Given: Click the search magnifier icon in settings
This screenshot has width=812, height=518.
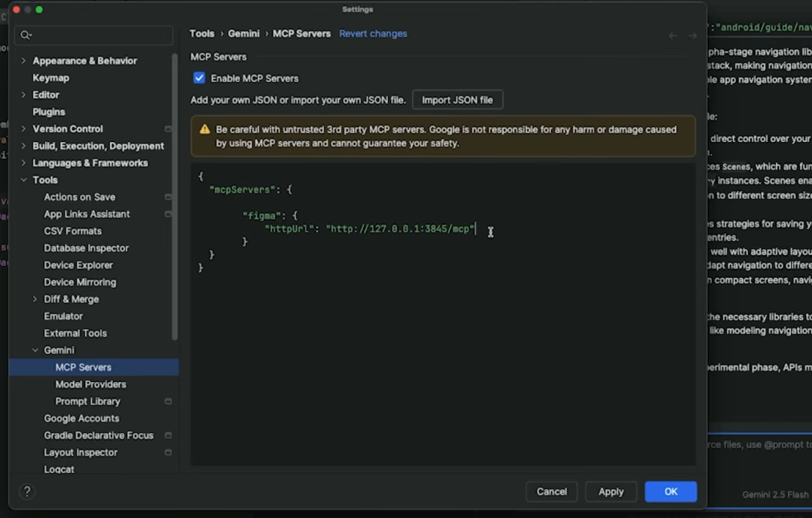Looking at the screenshot, I should 26,35.
